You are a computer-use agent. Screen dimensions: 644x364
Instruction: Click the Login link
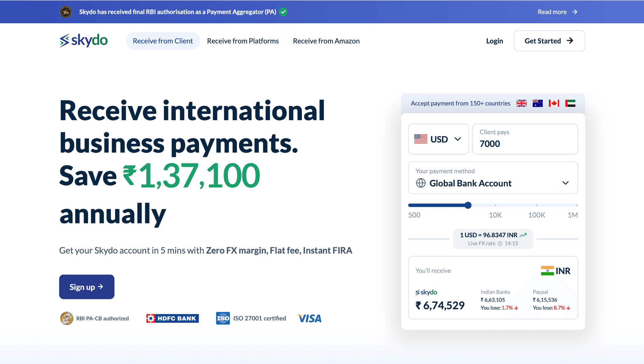[x=494, y=41]
